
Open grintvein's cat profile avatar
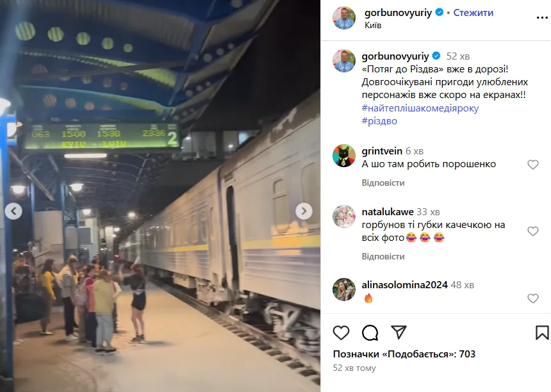(344, 156)
